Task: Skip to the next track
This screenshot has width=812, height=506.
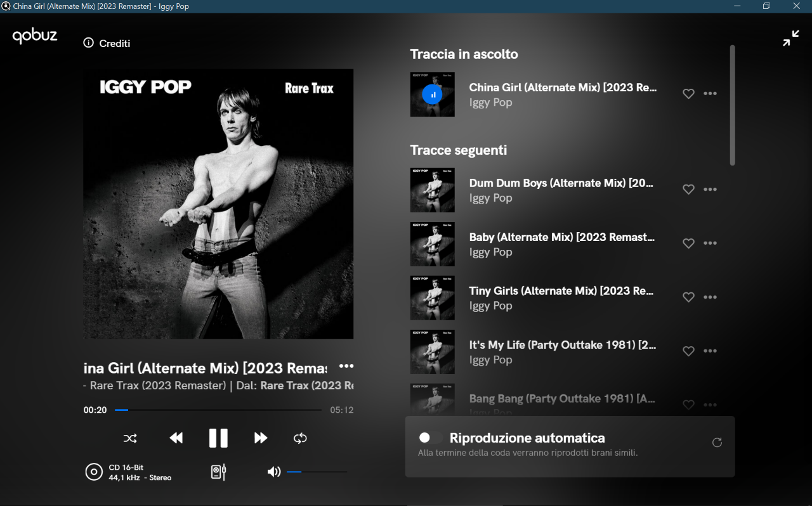Action: point(260,438)
